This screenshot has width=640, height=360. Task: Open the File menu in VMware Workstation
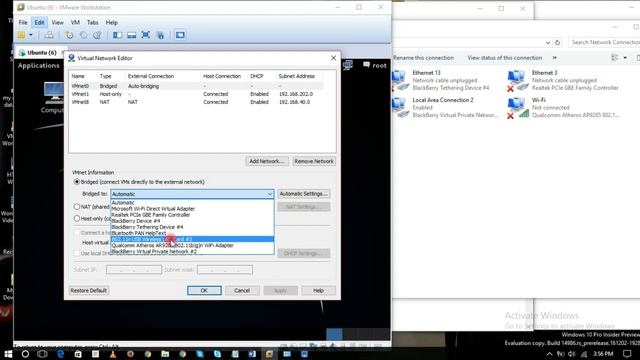click(23, 22)
